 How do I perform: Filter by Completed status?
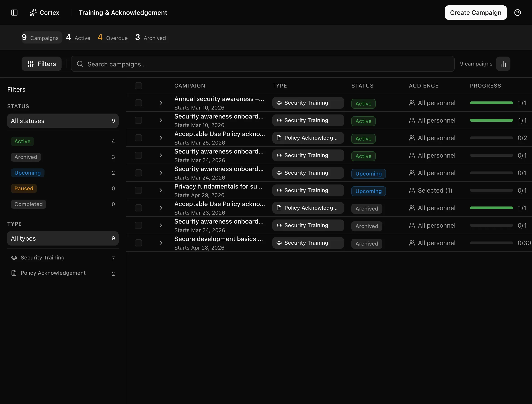pyautogui.click(x=63, y=204)
